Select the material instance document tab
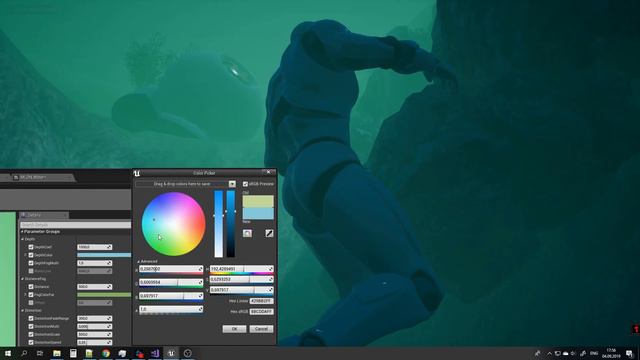 tap(43, 178)
